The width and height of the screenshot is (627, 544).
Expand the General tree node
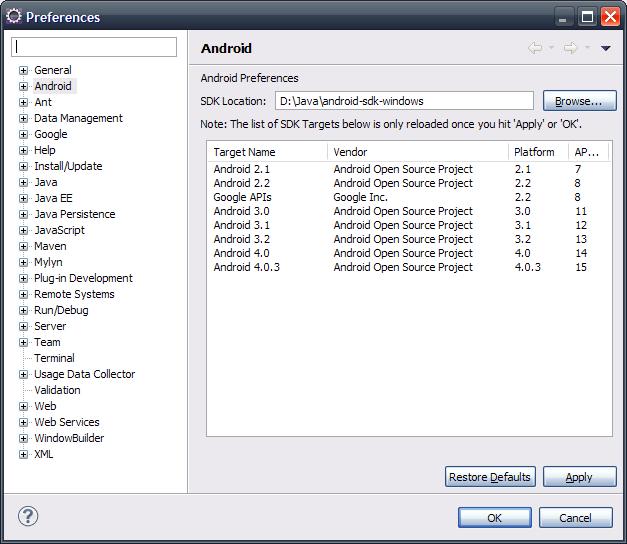pos(23,70)
